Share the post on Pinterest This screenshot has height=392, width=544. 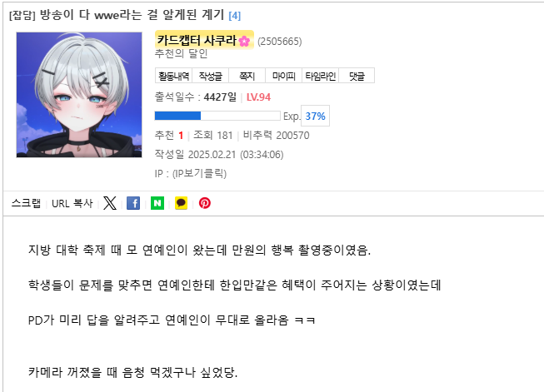coord(205,203)
